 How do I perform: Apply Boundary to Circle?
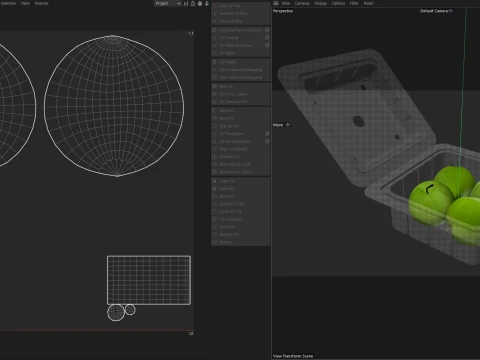(241, 164)
